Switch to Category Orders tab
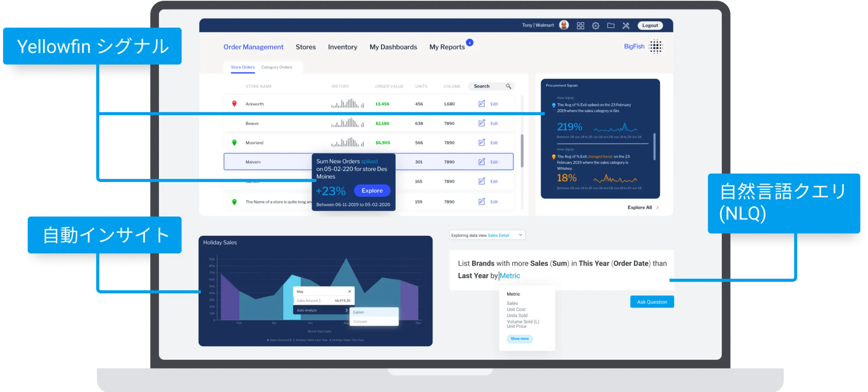This screenshot has height=392, width=868. tap(276, 67)
